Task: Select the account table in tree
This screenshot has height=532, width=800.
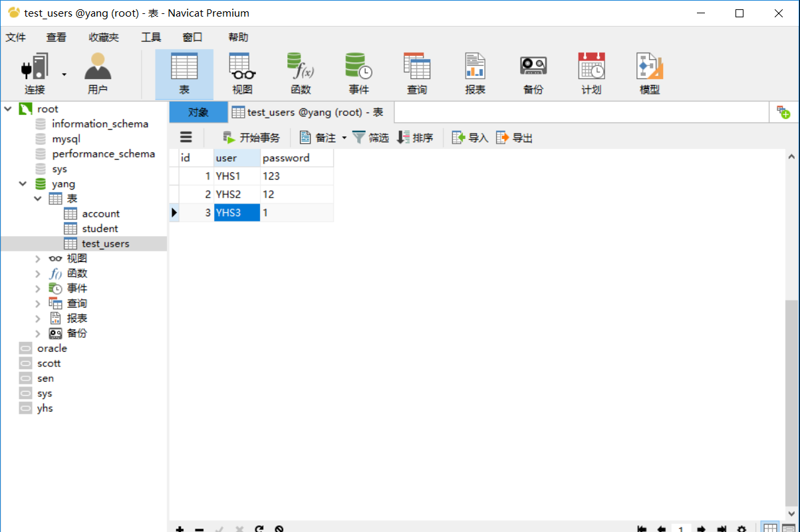Action: click(101, 213)
